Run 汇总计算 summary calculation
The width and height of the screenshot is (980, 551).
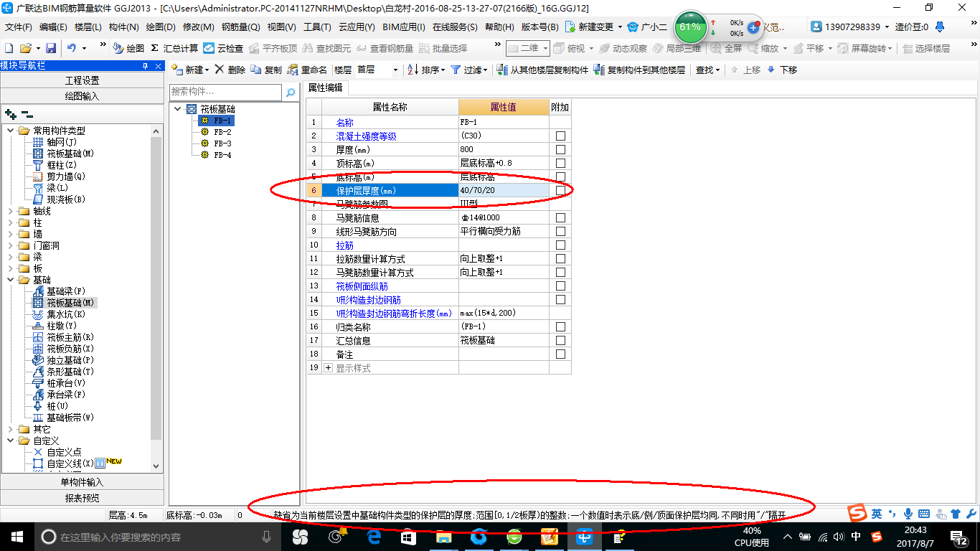point(174,48)
